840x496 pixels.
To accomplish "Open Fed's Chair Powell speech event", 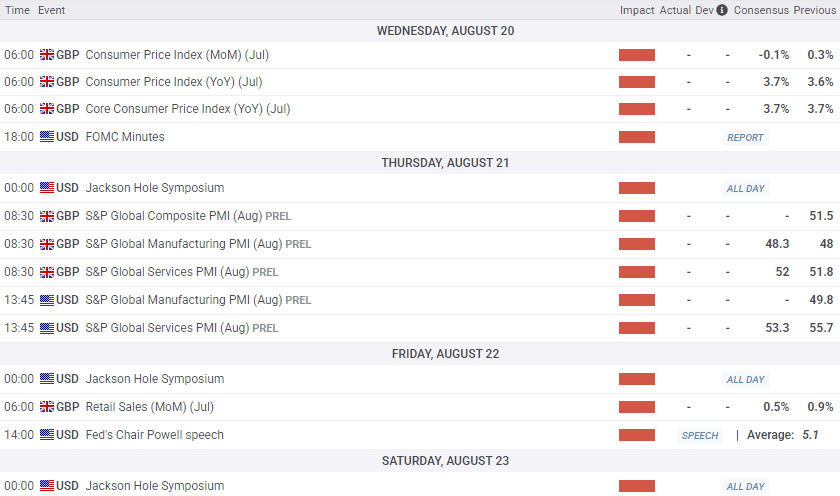I will click(154, 435).
